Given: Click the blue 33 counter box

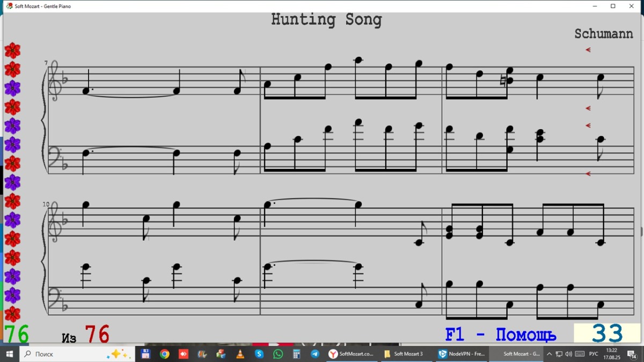Looking at the screenshot, I should coord(607,334).
